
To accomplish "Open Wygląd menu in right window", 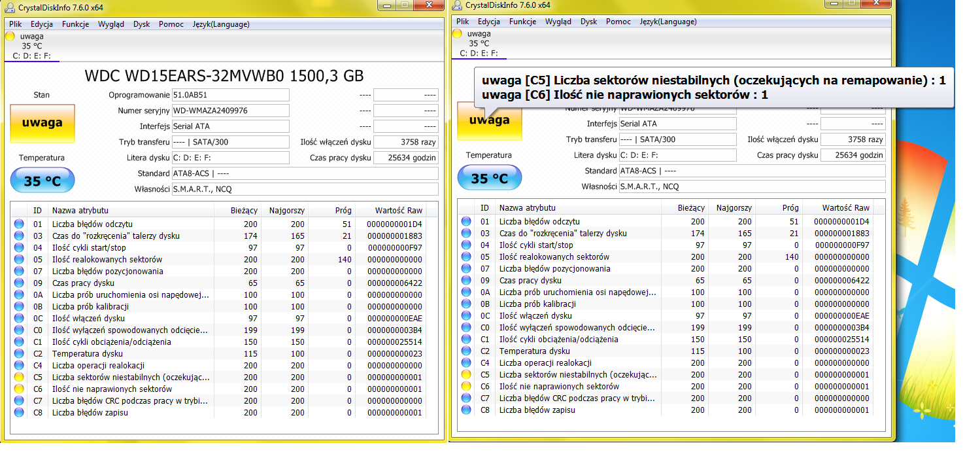I will click(558, 22).
